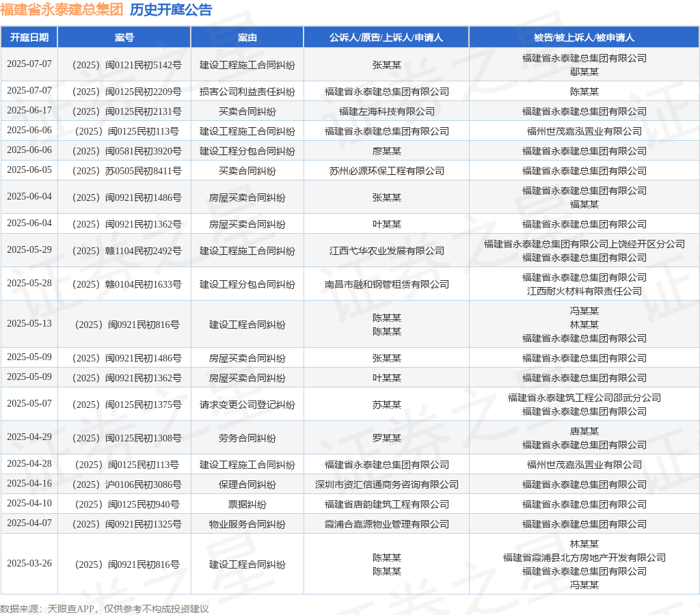This screenshot has width=700, height=615.
Task: Click the date 2025-04-28
Action: click(29, 464)
